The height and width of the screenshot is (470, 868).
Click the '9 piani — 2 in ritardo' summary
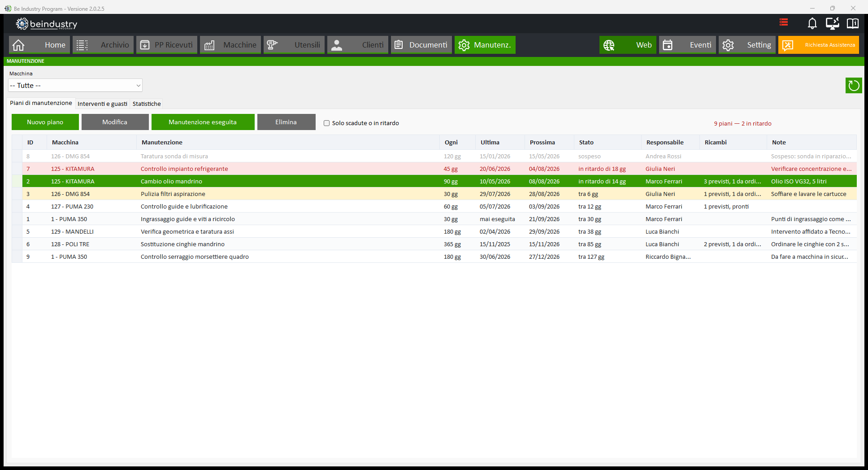[742, 123]
